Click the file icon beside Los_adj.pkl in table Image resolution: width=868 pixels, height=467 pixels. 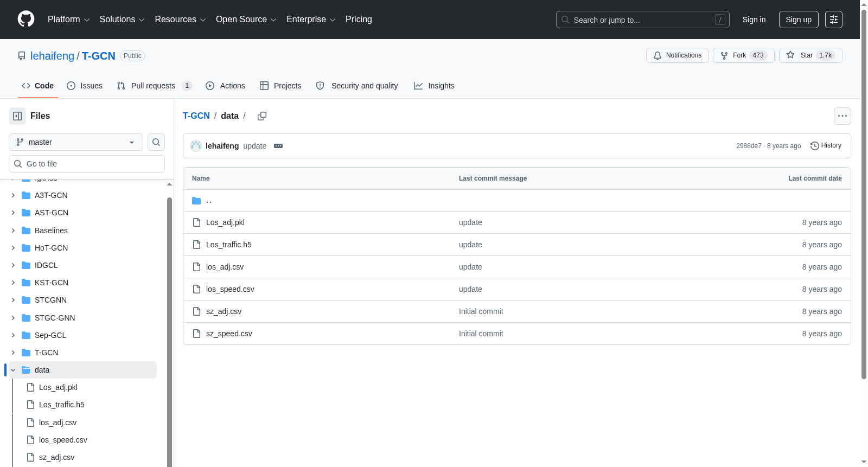[197, 222]
